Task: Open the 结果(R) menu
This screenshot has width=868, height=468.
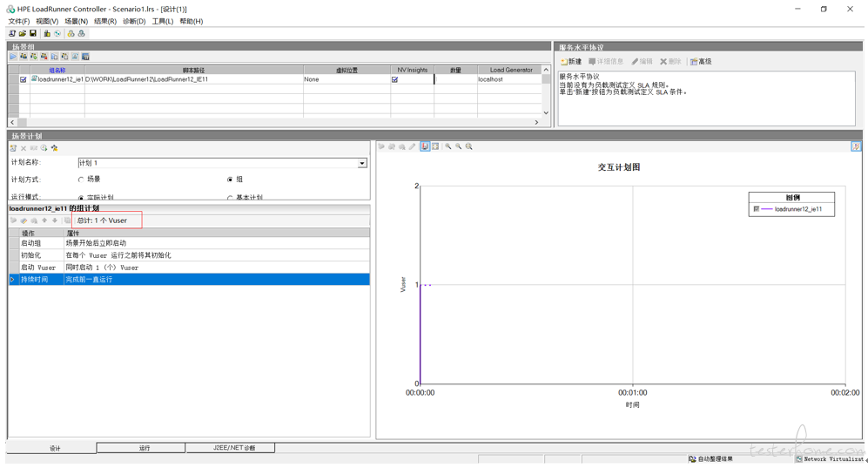Action: pyautogui.click(x=105, y=21)
